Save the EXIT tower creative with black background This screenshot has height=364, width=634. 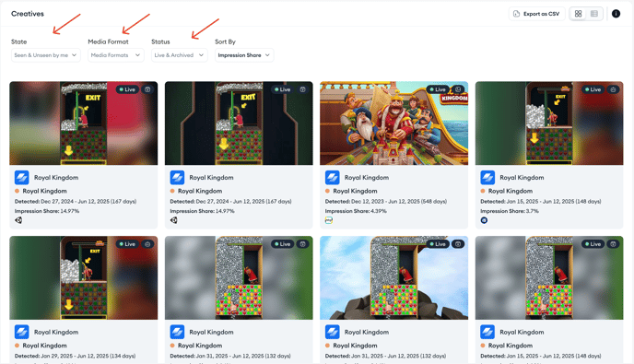click(x=302, y=89)
